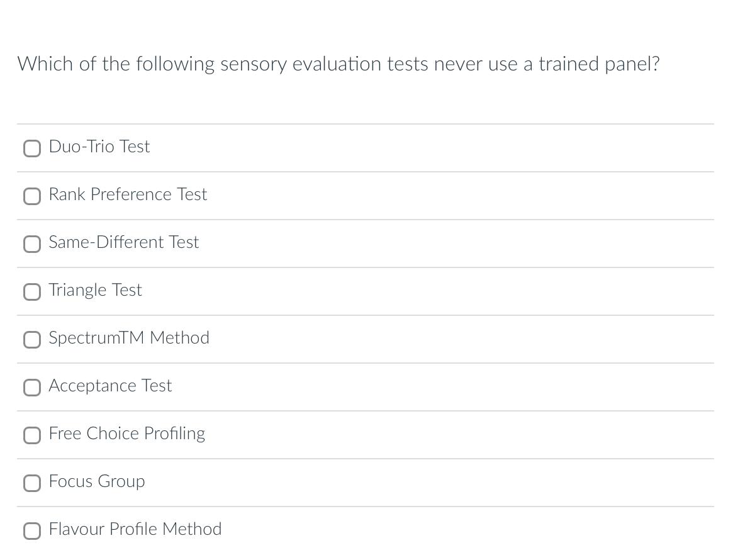Select the Rank Preference Test answer label
The width and height of the screenshot is (733, 560).
[128, 194]
